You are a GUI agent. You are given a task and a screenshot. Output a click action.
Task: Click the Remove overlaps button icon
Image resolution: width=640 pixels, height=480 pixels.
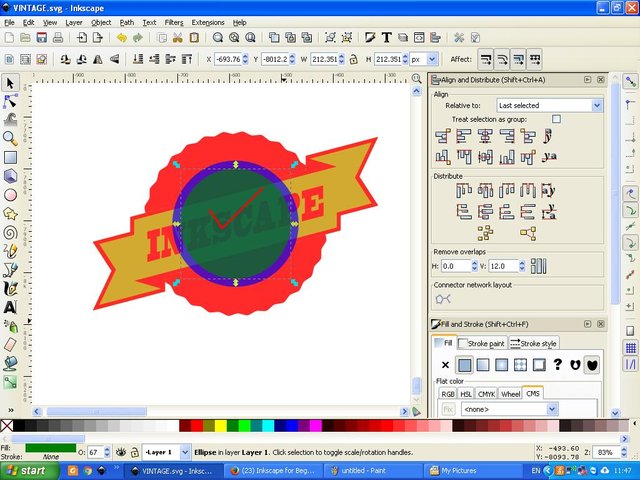tap(538, 266)
